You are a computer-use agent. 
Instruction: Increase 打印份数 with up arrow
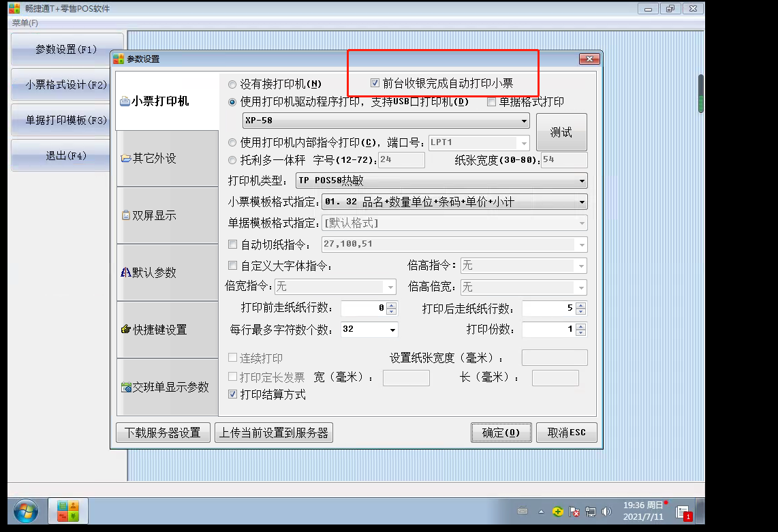click(x=580, y=326)
